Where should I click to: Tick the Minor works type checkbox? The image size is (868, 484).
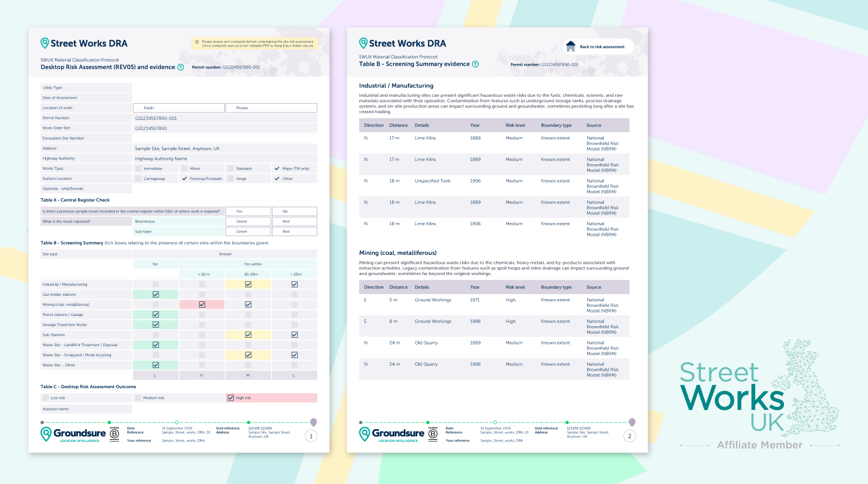coord(184,169)
